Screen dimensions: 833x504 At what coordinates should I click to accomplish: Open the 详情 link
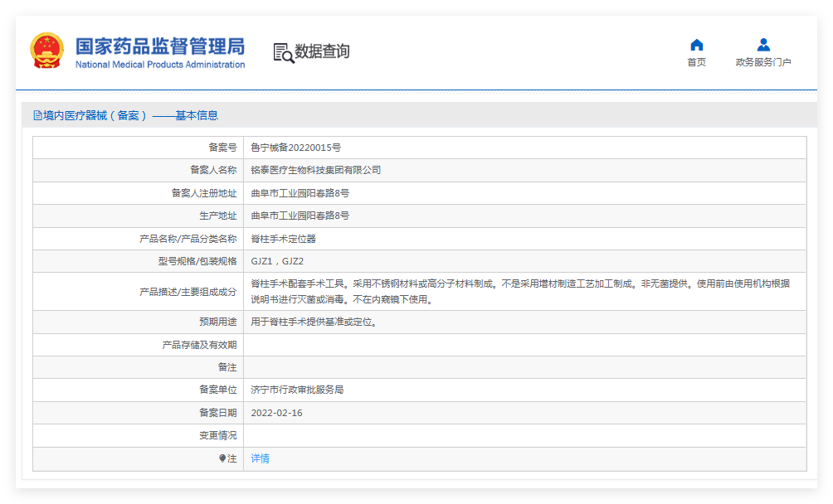tap(261, 458)
